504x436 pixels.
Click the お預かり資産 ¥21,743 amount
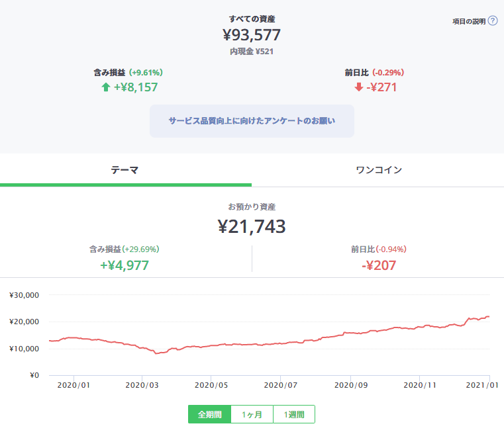(x=252, y=227)
